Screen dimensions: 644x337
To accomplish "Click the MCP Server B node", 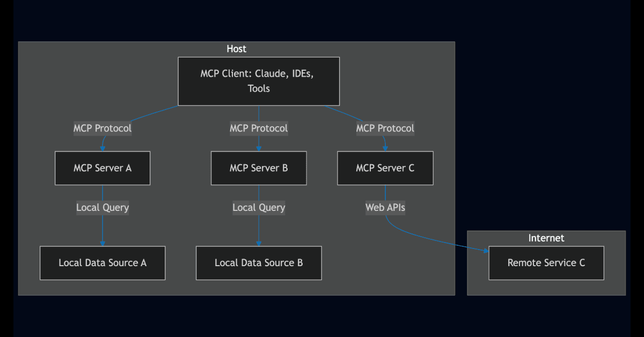I will click(259, 168).
